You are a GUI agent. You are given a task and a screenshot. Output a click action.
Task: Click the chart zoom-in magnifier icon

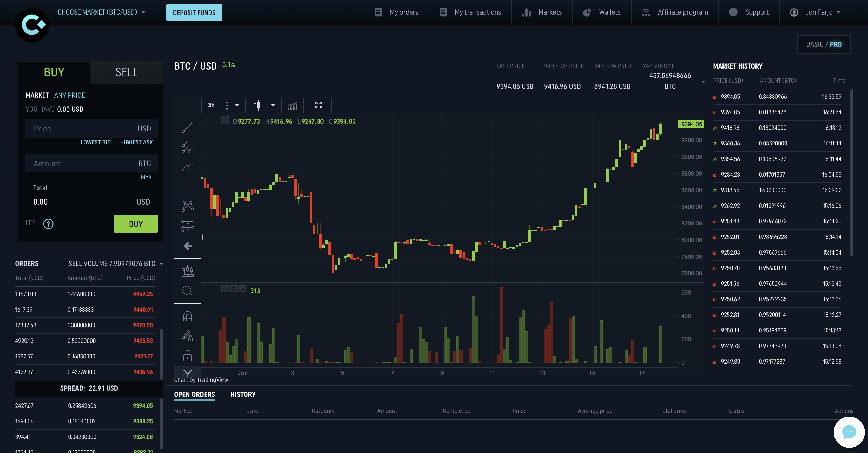point(187,290)
